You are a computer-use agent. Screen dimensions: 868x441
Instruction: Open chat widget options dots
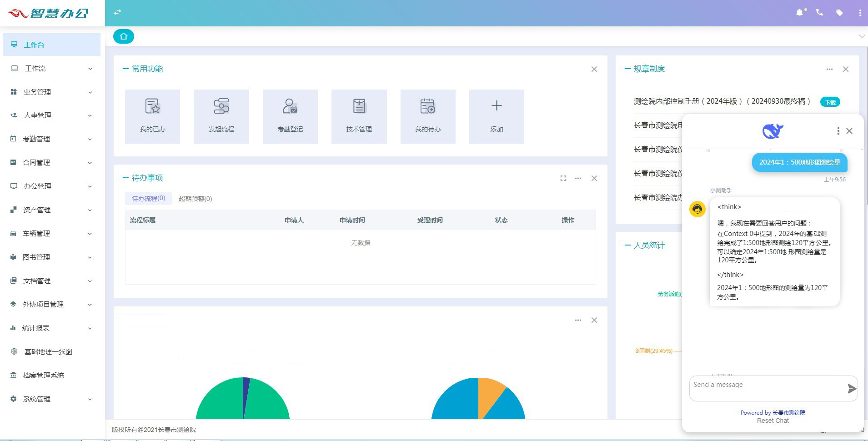tap(838, 131)
